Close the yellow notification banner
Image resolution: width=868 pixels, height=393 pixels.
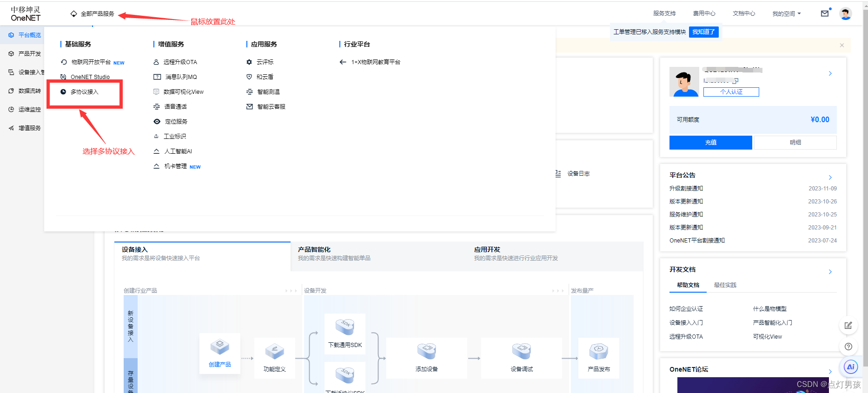(x=842, y=45)
